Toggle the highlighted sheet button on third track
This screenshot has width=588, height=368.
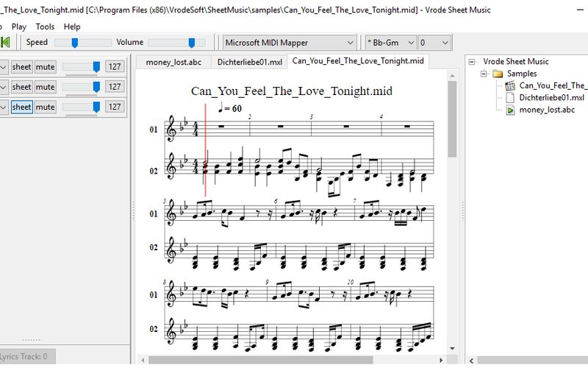pos(22,107)
